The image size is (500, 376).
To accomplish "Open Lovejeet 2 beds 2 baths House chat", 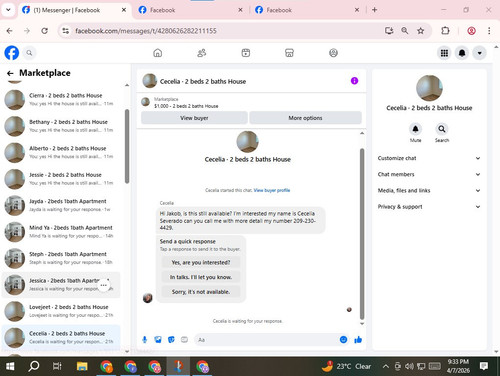I will [x=61, y=311].
